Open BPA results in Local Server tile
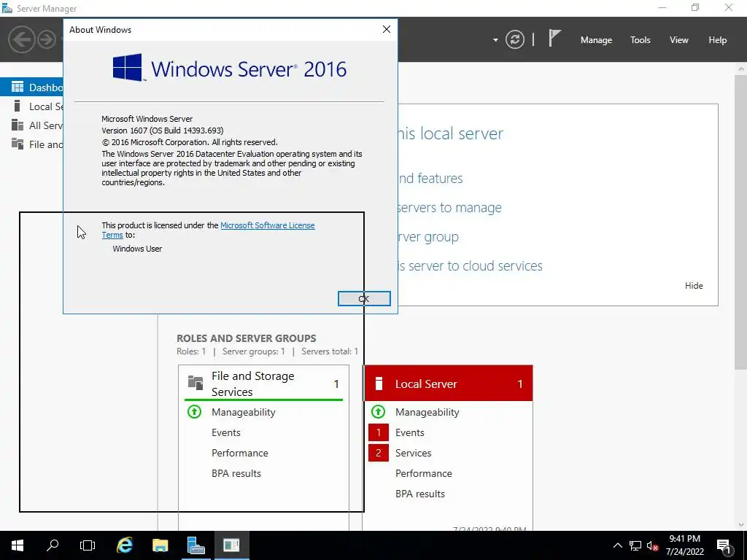 tap(420, 494)
